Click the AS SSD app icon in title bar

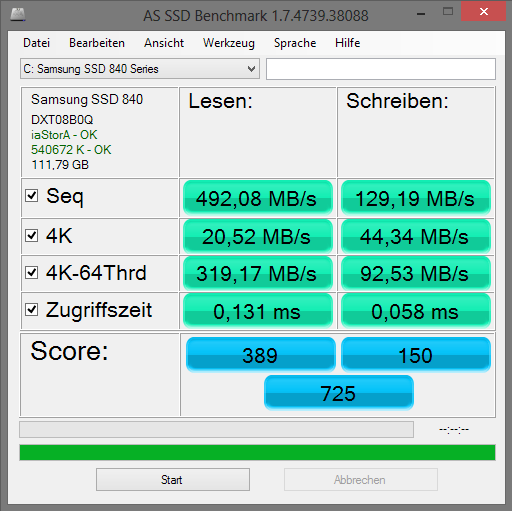[17, 14]
